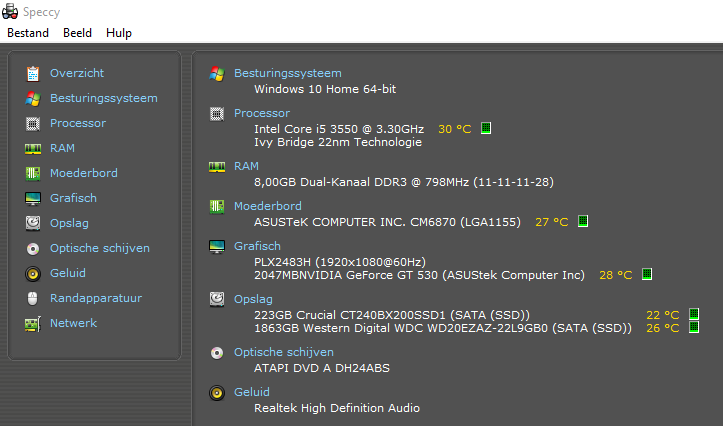The height and width of the screenshot is (426, 723).
Task: Open the RAM heading link in summary
Action: click(x=246, y=166)
